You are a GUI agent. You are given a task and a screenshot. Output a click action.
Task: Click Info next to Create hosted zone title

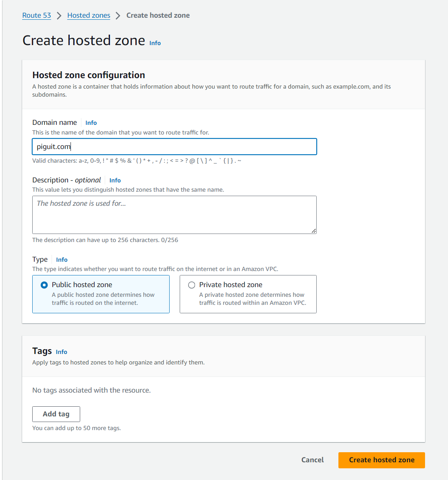[x=155, y=43]
